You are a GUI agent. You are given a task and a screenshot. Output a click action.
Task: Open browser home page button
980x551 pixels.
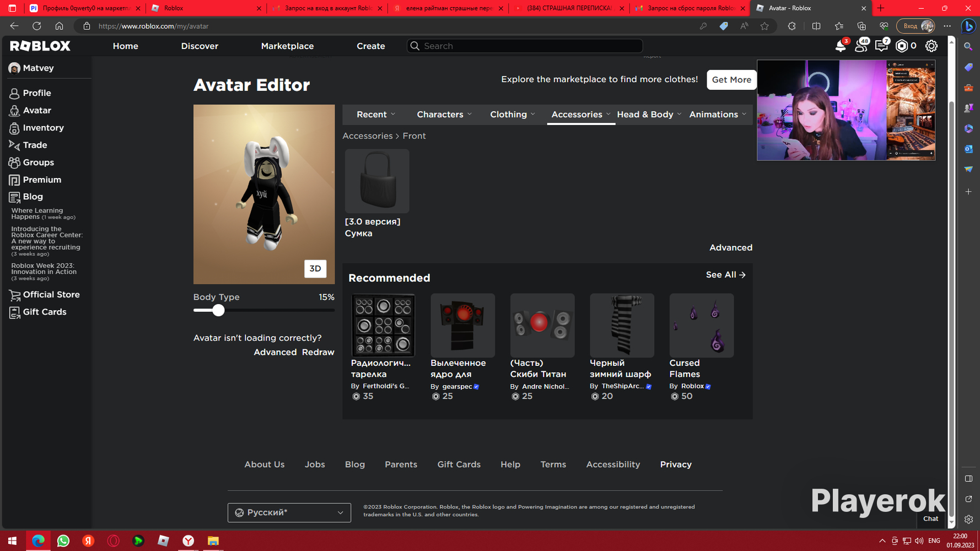(59, 26)
